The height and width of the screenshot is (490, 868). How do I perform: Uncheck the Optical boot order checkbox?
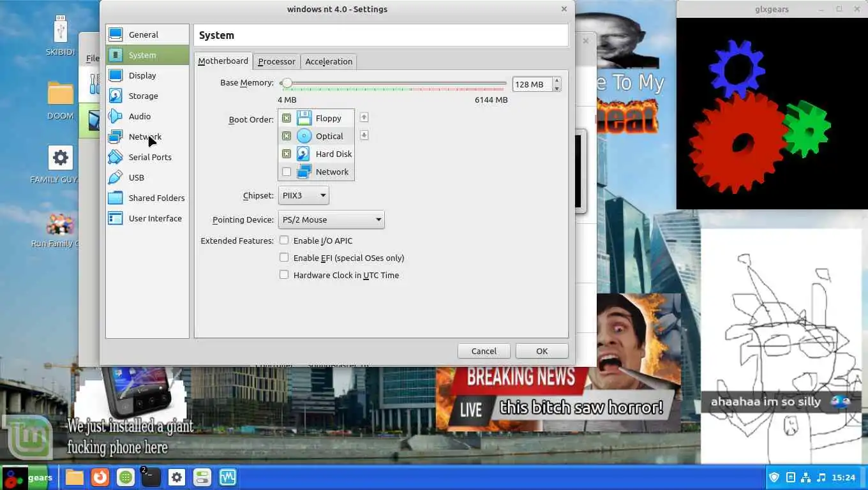(287, 136)
